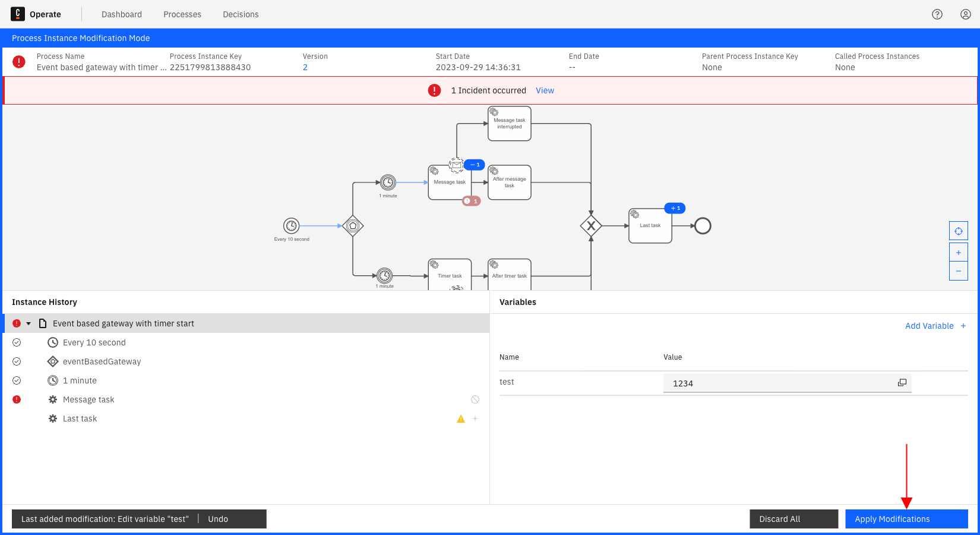Open JSON editor icon for test variable
Screen dimensions: 980x535
[x=902, y=383]
